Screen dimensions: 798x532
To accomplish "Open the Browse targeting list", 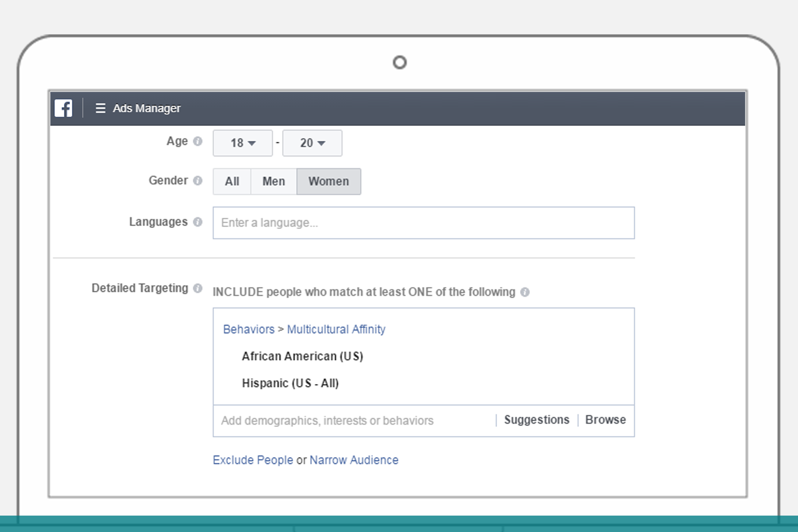I will tap(606, 420).
